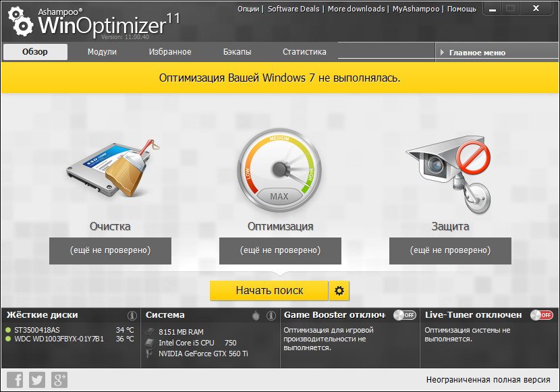Click Очистка status button
The image size is (560, 392).
[x=110, y=251]
